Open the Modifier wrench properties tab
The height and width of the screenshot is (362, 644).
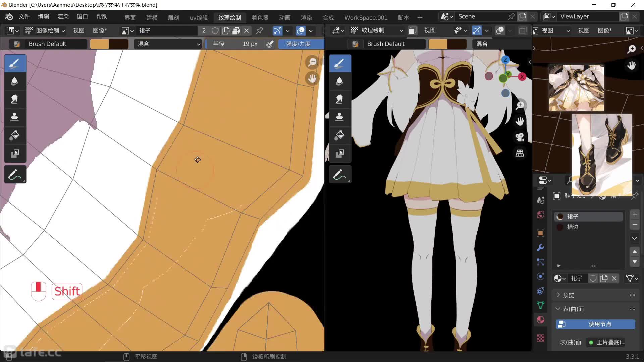[x=540, y=248]
